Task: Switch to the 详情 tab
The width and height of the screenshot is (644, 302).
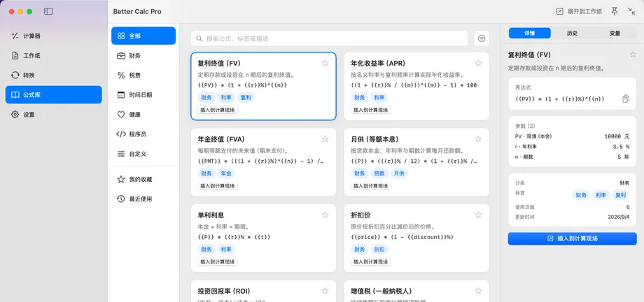Action: coord(529,34)
